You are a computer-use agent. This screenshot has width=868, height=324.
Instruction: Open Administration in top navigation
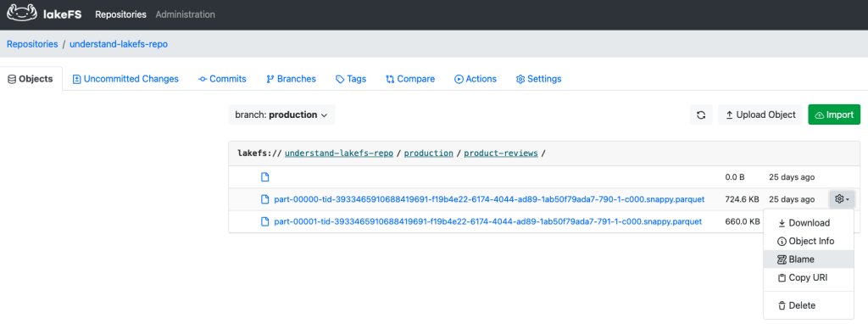tap(185, 15)
